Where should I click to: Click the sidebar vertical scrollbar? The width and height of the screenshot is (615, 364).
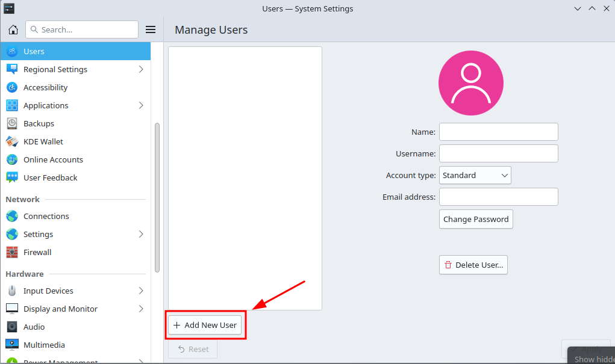[x=157, y=197]
